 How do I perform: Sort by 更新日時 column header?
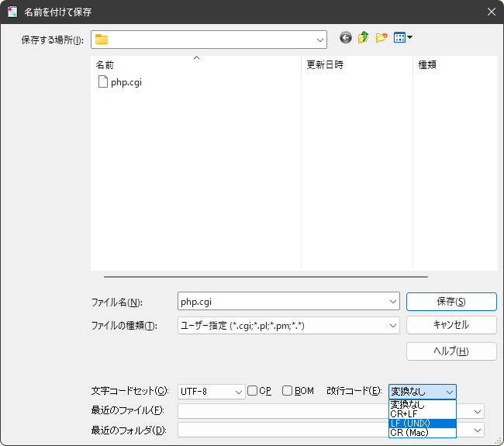tap(357, 65)
